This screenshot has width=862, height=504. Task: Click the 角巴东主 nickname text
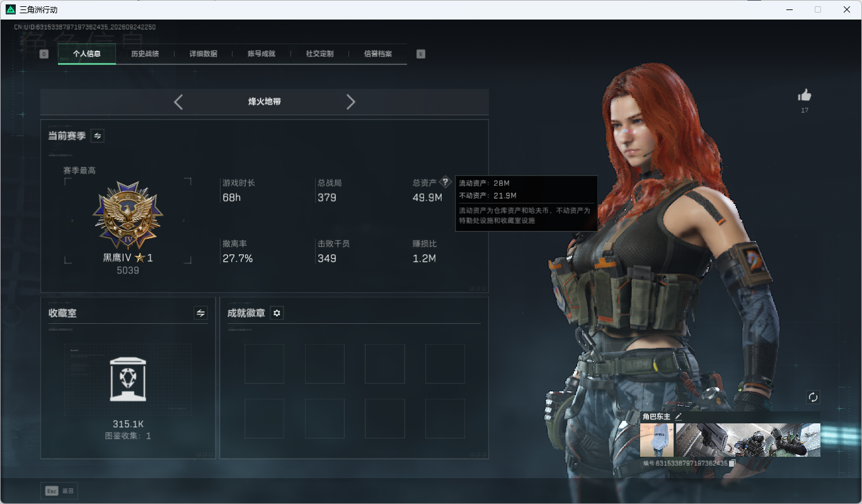657,416
